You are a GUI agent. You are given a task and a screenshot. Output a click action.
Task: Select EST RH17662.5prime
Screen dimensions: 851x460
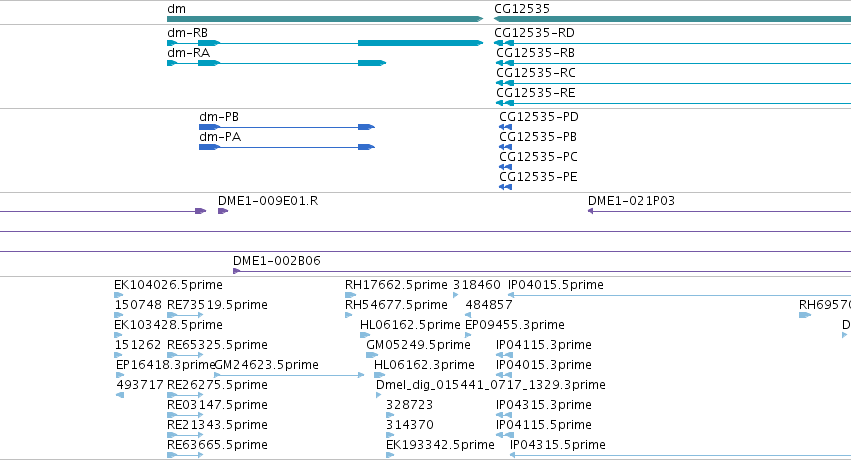point(396,285)
